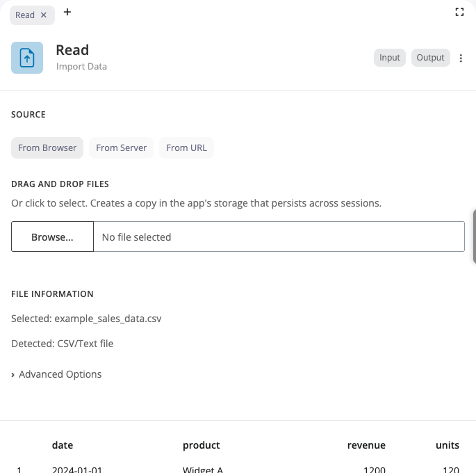Open the three-dot more options menu
This screenshot has height=473, width=476.
pyautogui.click(x=461, y=58)
